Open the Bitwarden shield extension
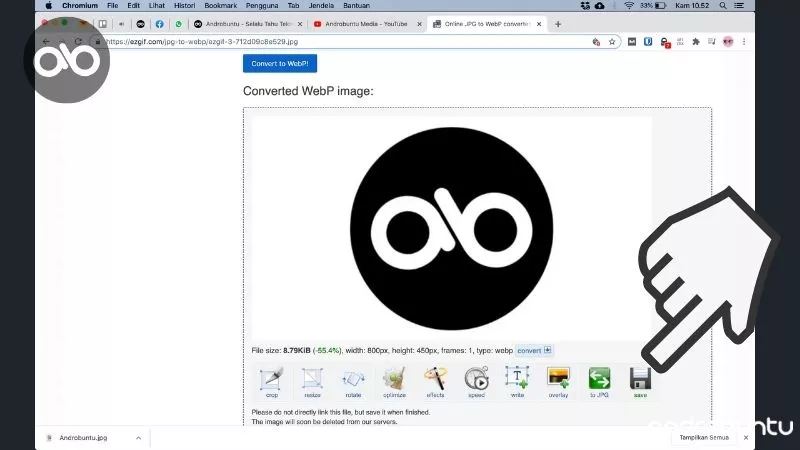This screenshot has width=800, height=450. (648, 42)
